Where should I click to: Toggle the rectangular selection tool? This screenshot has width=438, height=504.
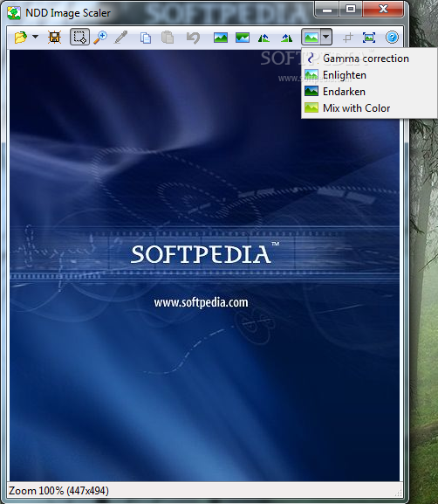pyautogui.click(x=79, y=38)
